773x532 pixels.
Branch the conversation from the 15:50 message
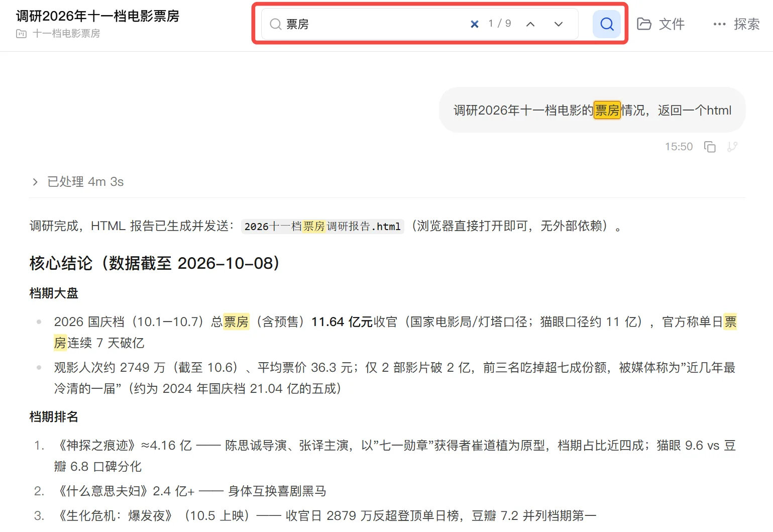(x=732, y=147)
